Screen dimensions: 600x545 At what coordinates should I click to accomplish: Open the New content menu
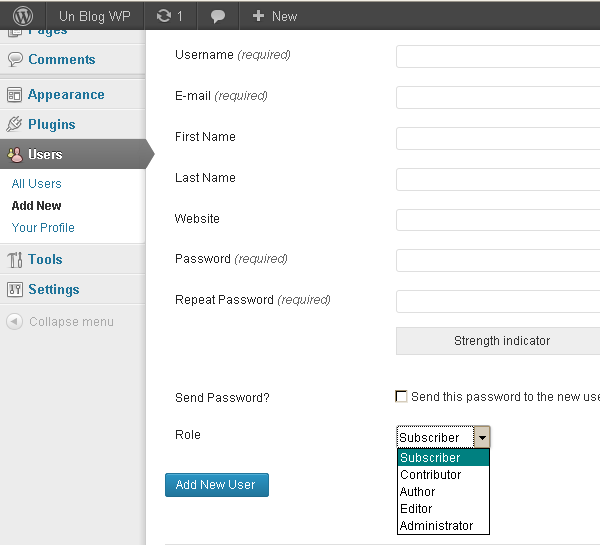(274, 16)
